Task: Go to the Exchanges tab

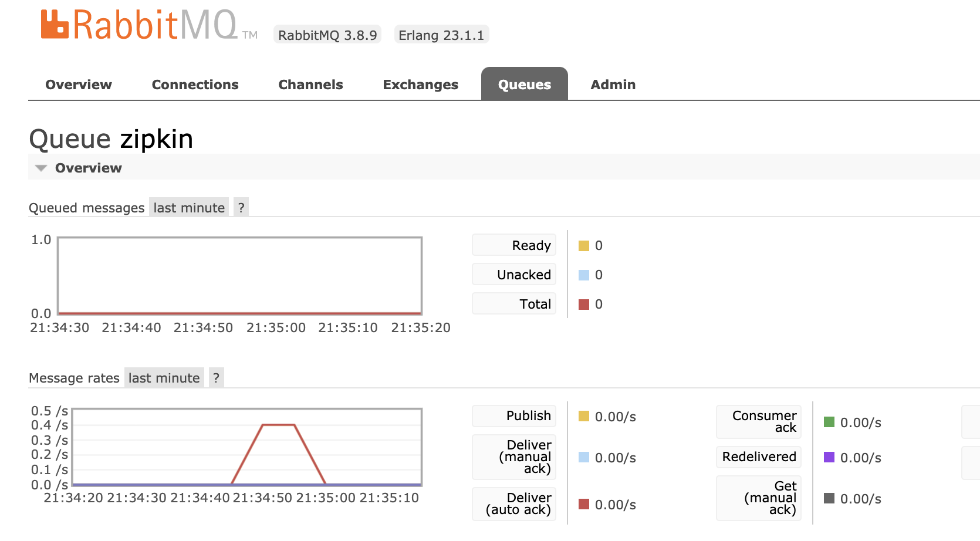Action: pyautogui.click(x=420, y=84)
